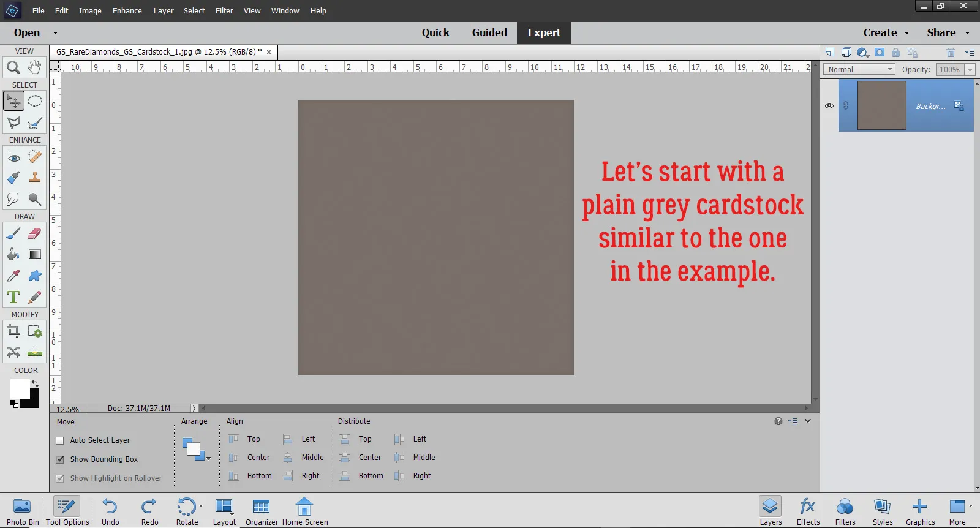The image size is (980, 528).
Task: Select the Crop tool
Action: 13,332
